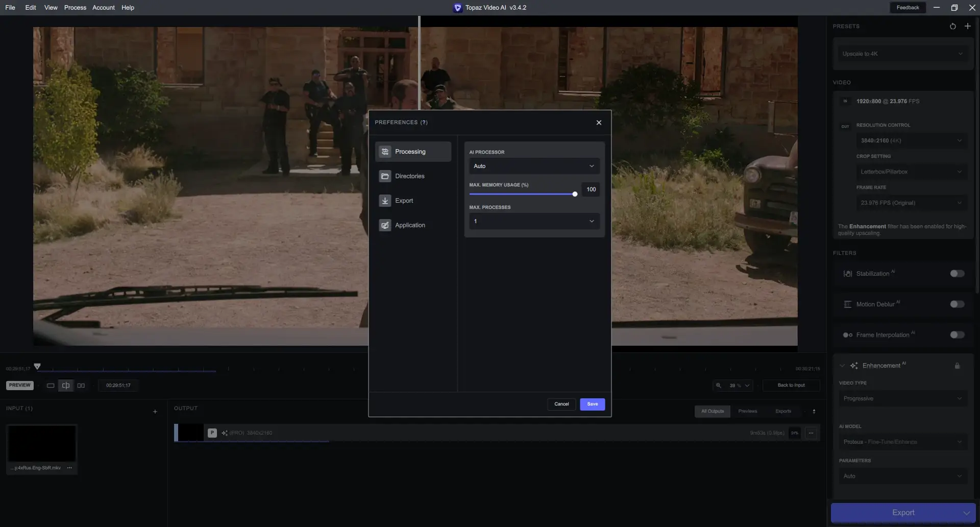Open the Resolution Control dropdown

click(912, 140)
